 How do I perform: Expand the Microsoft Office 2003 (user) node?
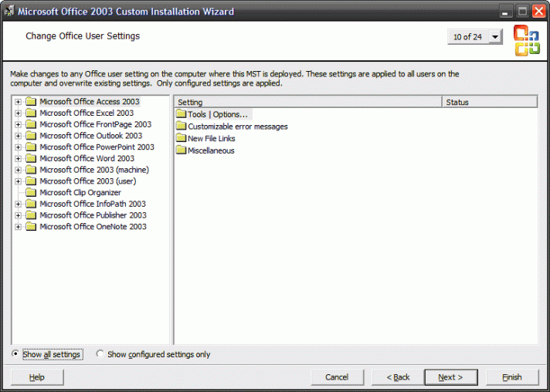(x=18, y=181)
